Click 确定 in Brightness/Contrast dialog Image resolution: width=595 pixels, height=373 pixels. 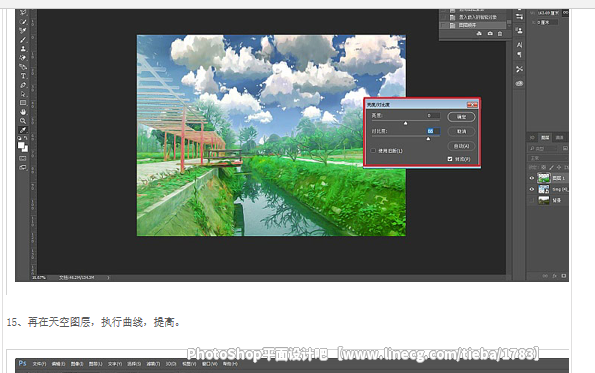(461, 117)
